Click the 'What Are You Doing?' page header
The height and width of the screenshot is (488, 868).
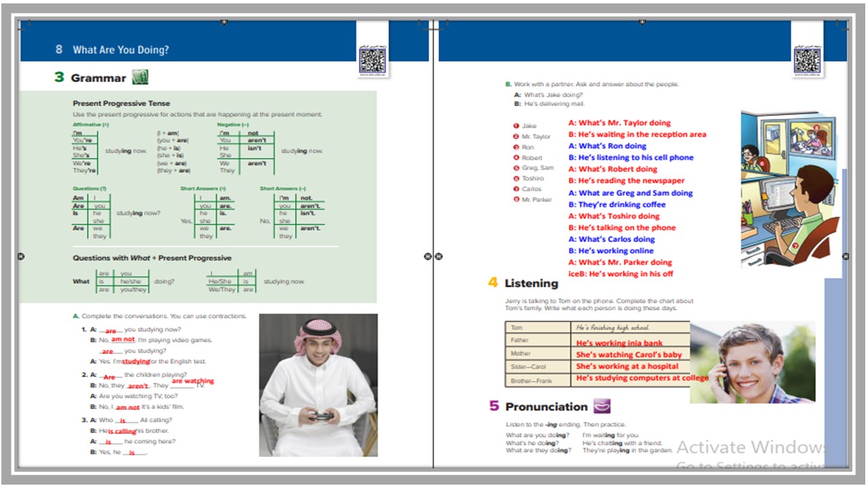[x=121, y=49]
